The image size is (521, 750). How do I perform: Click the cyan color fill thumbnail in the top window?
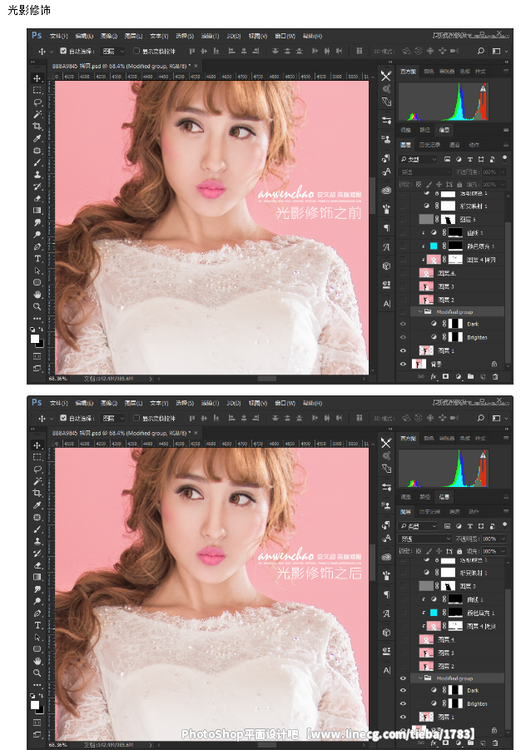click(433, 246)
